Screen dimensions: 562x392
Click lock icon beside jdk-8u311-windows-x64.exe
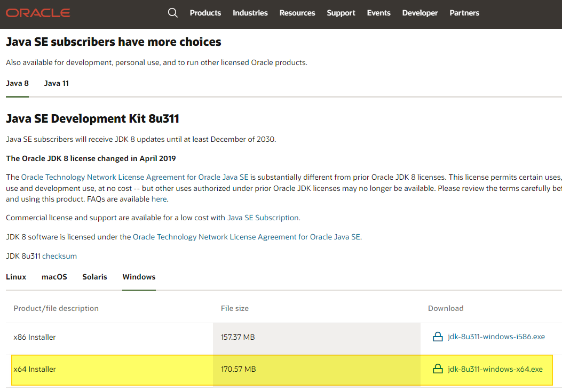coord(438,369)
